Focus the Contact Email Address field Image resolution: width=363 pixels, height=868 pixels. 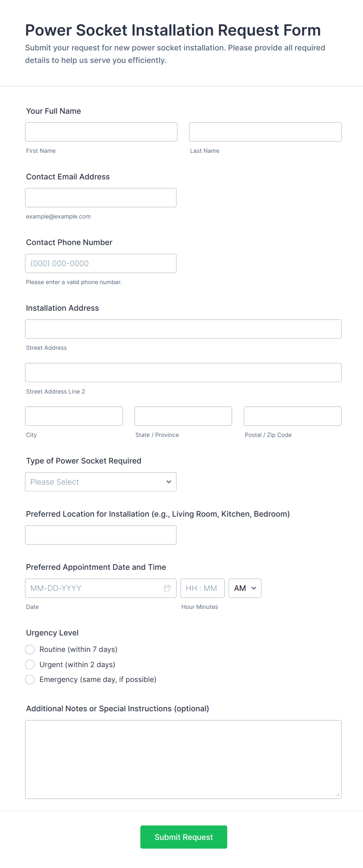point(101,197)
